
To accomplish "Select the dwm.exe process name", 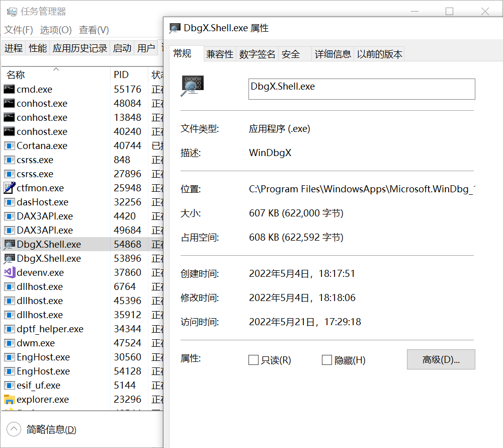I will point(36,343).
